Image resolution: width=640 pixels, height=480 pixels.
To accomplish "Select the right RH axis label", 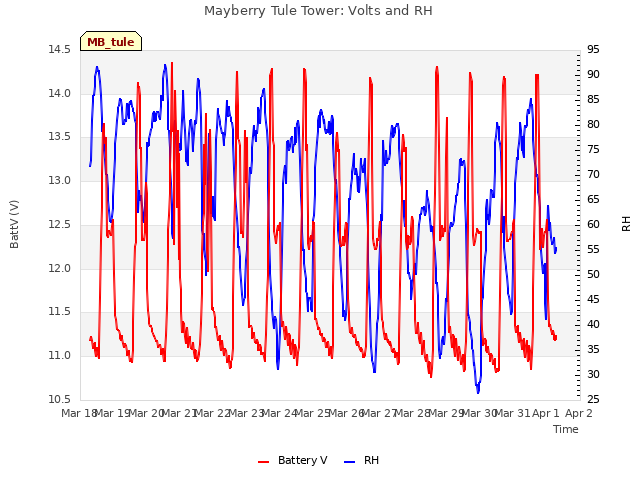I will pos(626,224).
